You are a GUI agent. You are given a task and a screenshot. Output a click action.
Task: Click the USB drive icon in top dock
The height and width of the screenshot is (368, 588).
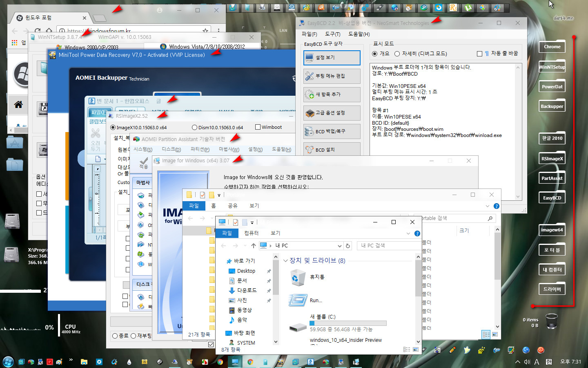[380, 7]
